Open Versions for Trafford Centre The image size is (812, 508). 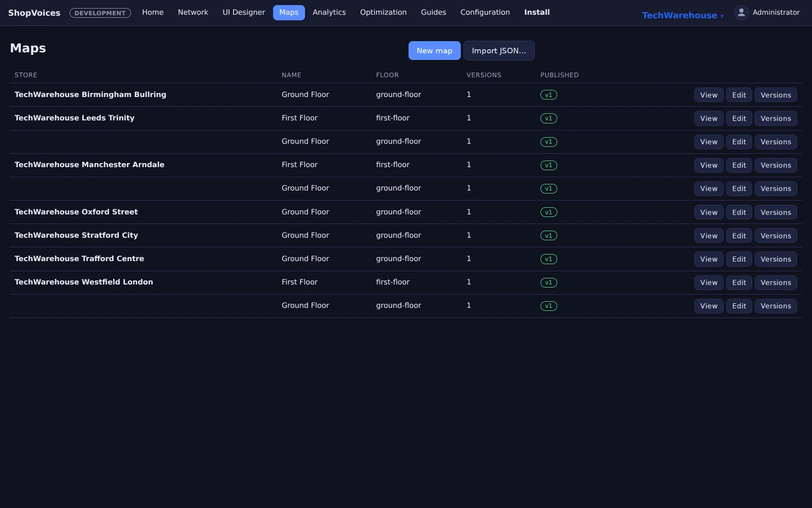(775, 259)
